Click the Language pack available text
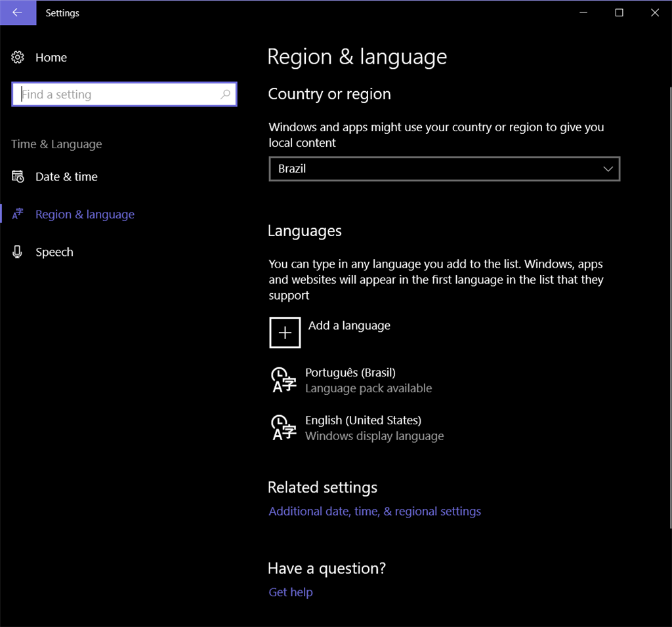 pyautogui.click(x=369, y=388)
